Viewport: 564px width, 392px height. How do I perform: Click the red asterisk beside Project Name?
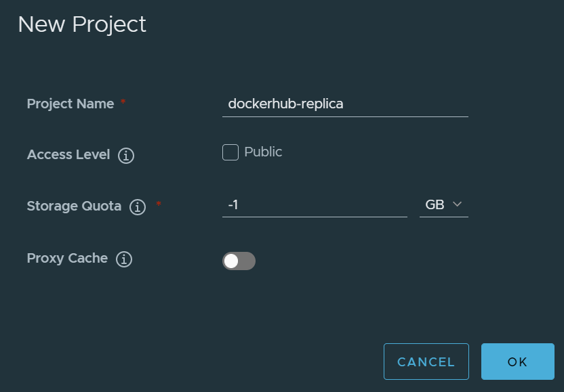click(x=123, y=102)
